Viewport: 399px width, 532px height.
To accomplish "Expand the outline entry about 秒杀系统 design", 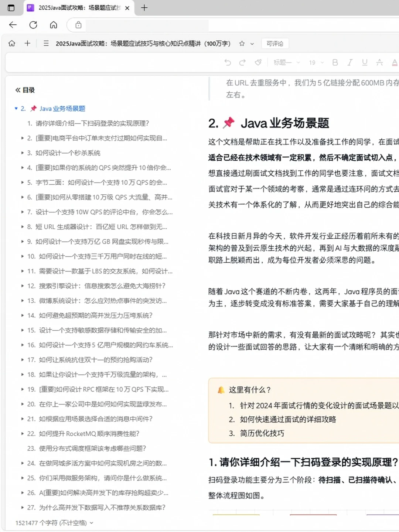I will 23,153.
